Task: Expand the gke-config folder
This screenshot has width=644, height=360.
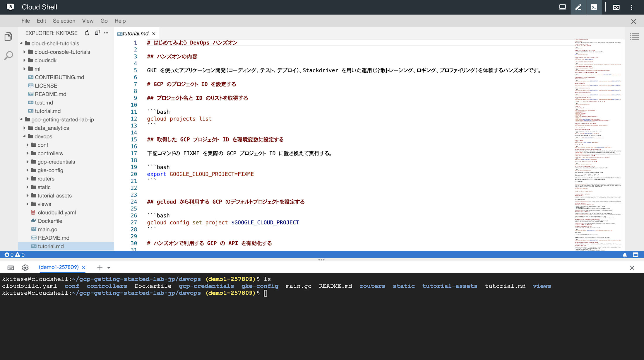Action: point(28,170)
